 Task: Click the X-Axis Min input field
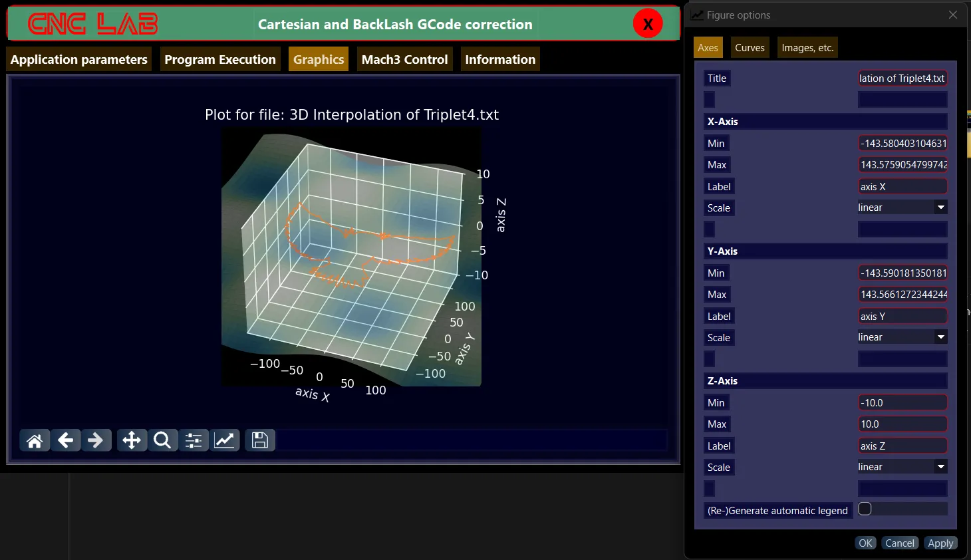coord(902,143)
